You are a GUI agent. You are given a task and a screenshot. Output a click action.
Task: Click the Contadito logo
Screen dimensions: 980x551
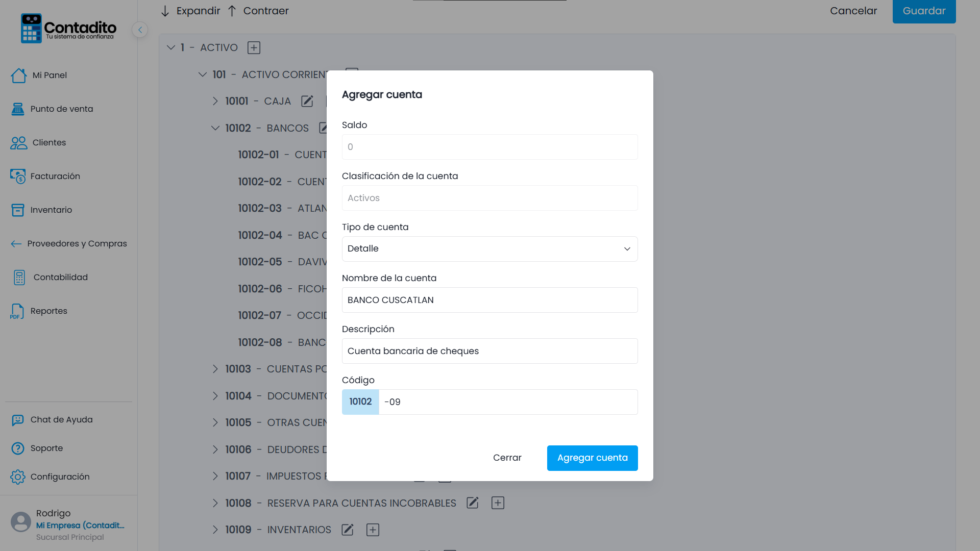pos(68,29)
